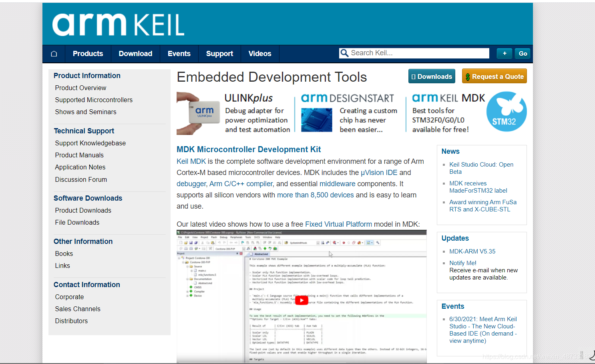
Task: Open the Links sidebar item
Action: tap(62, 266)
